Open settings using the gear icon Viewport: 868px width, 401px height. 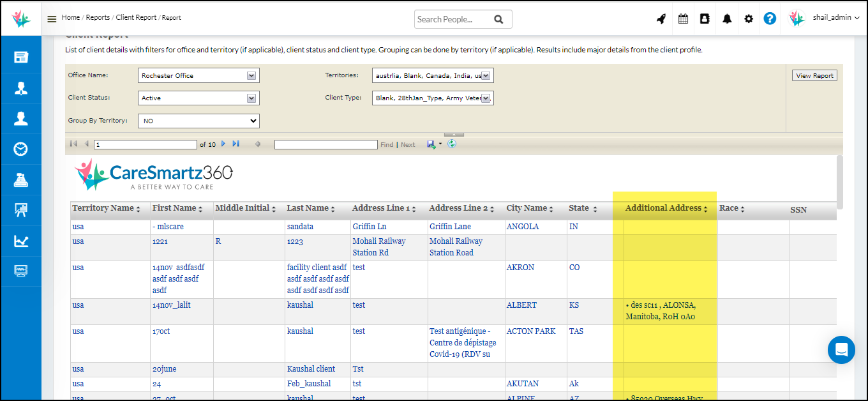(x=749, y=19)
